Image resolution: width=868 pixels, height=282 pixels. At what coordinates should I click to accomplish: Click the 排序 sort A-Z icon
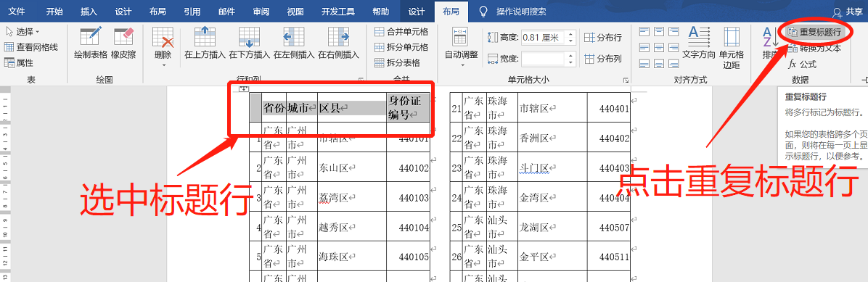pyautogui.click(x=771, y=38)
